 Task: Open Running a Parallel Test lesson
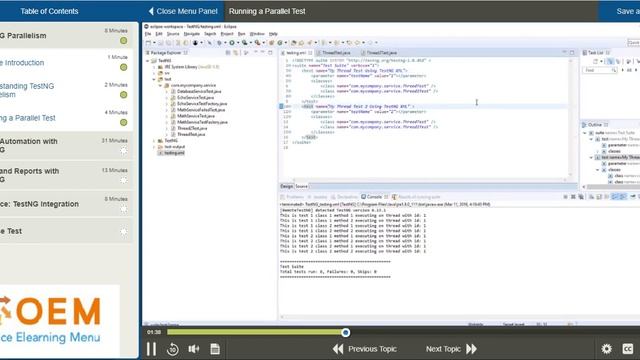click(28, 118)
